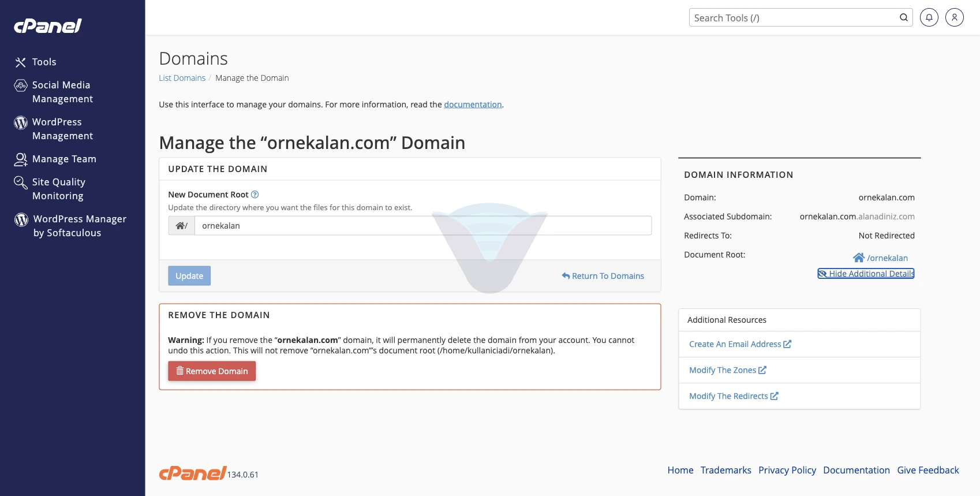
Task: Click the New Document Root help icon
Action: click(255, 195)
